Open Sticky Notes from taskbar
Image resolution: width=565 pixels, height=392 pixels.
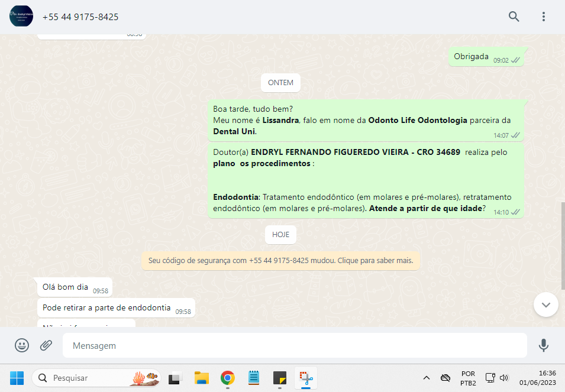280,378
